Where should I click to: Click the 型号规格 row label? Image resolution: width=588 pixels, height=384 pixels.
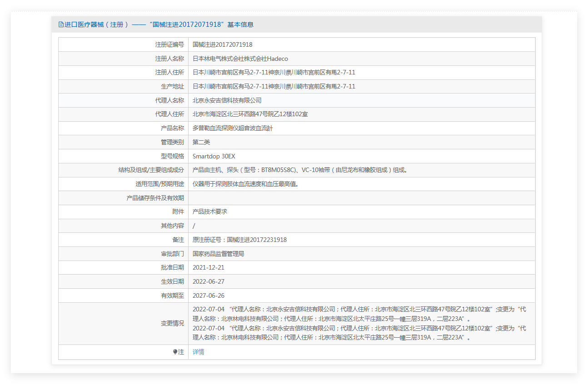point(173,156)
